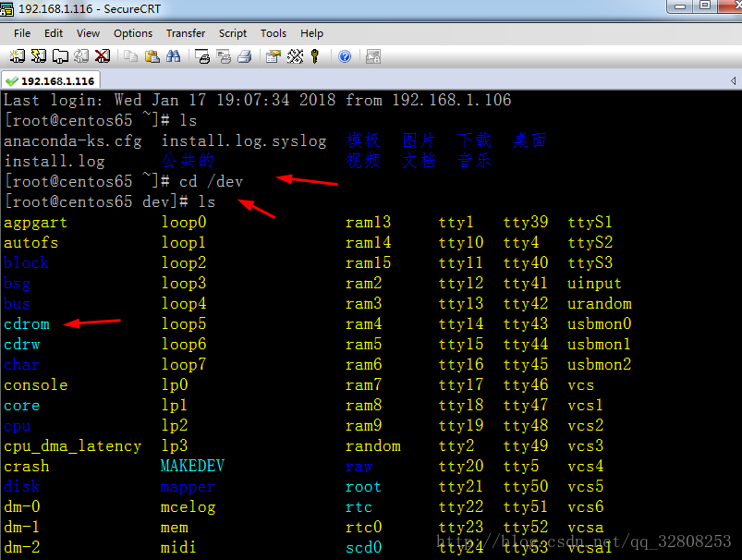This screenshot has height=560, width=742.
Task: Click the console device entry
Action: click(x=35, y=385)
